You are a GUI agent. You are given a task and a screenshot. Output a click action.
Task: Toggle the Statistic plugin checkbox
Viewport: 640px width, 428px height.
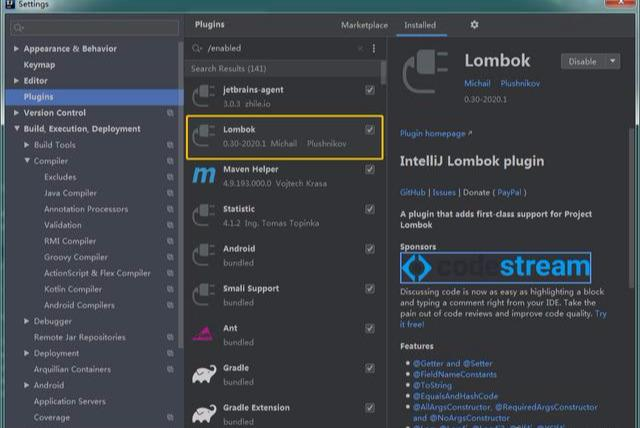click(x=369, y=209)
